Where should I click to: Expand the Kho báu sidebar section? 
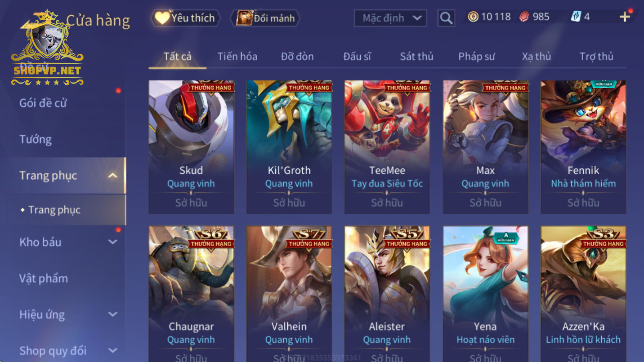pyautogui.click(x=113, y=242)
